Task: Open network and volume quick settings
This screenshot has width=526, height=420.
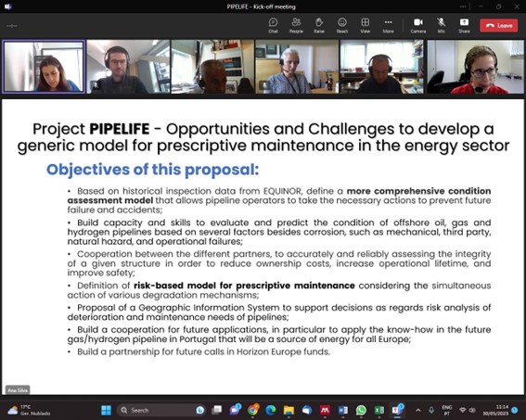Action: click(x=468, y=410)
